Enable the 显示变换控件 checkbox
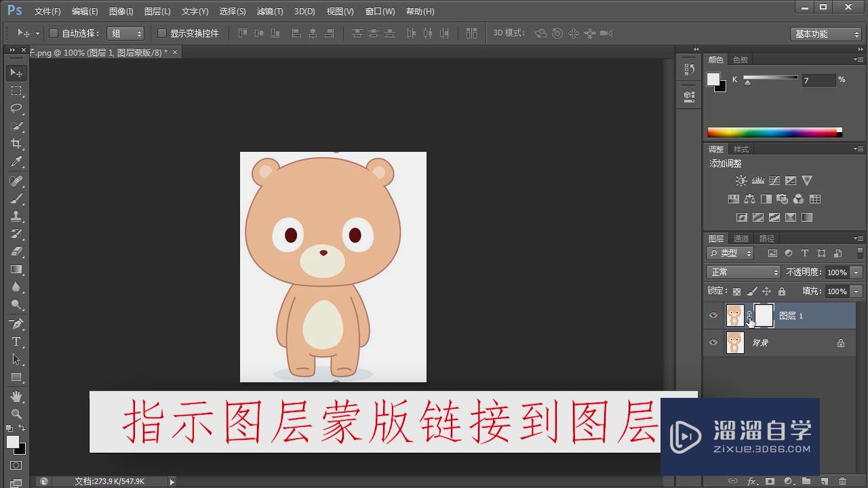The width and height of the screenshot is (868, 488). pyautogui.click(x=161, y=33)
